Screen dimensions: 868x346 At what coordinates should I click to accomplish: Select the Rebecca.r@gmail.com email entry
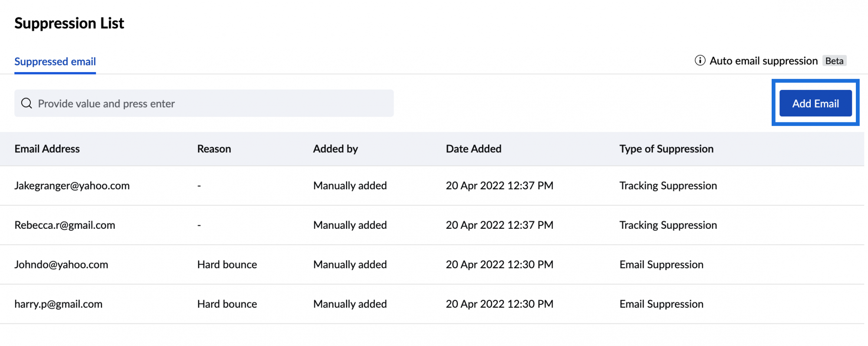click(x=65, y=225)
